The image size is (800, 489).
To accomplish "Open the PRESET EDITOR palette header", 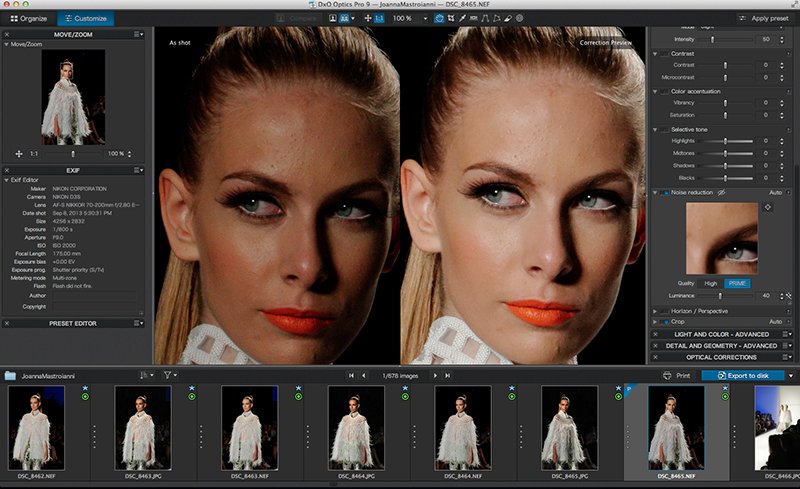I will coord(73,324).
